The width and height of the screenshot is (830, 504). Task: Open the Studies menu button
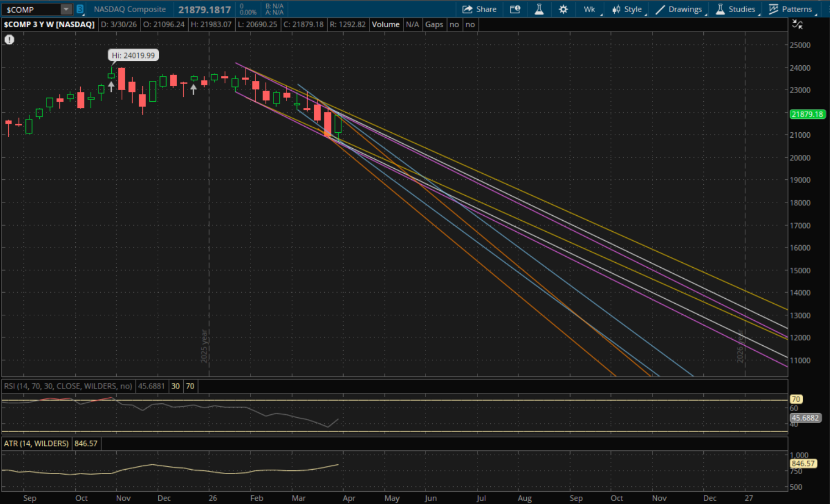pos(736,9)
